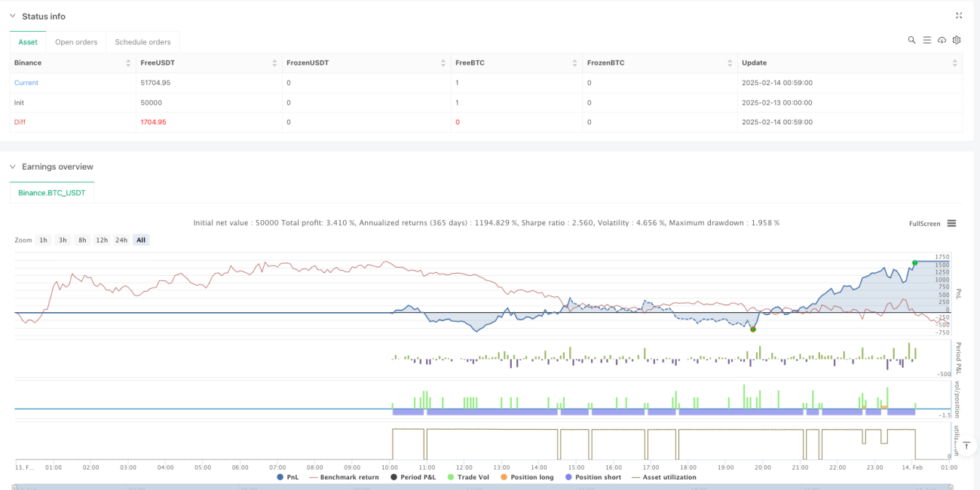The image size is (980, 490).
Task: Set chart zoom to 24h
Action: coord(121,240)
